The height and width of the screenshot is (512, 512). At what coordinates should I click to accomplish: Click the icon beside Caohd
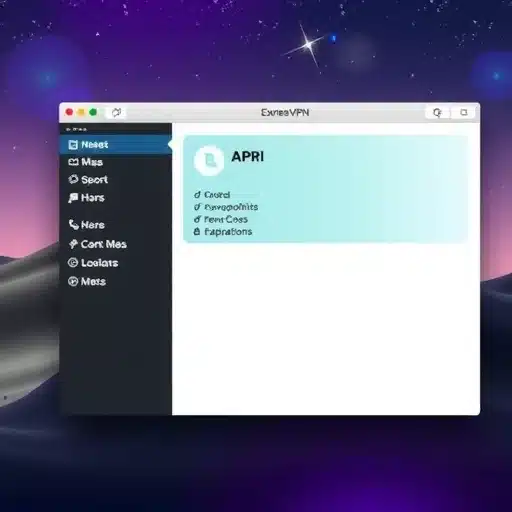pos(197,194)
